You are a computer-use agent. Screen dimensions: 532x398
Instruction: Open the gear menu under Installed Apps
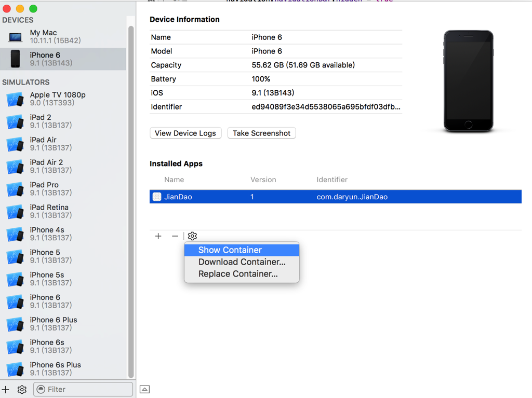(x=192, y=236)
